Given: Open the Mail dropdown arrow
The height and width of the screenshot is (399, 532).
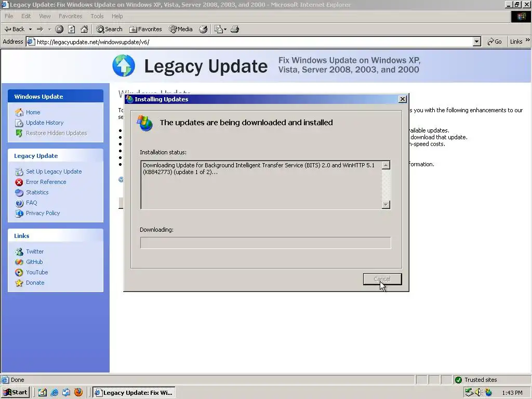Looking at the screenshot, I should tap(225, 29).
